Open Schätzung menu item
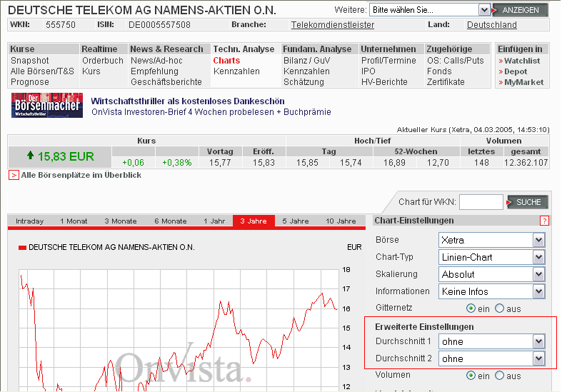Screen dimensions: 562x392 tap(303, 82)
